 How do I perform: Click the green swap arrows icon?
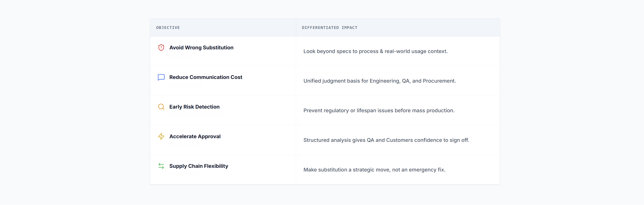pyautogui.click(x=161, y=166)
